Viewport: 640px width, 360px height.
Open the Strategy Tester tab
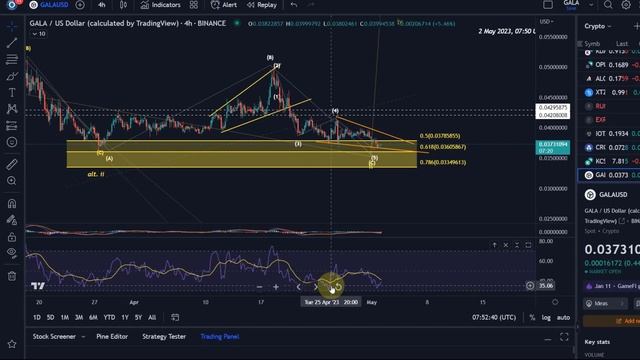[164, 336]
